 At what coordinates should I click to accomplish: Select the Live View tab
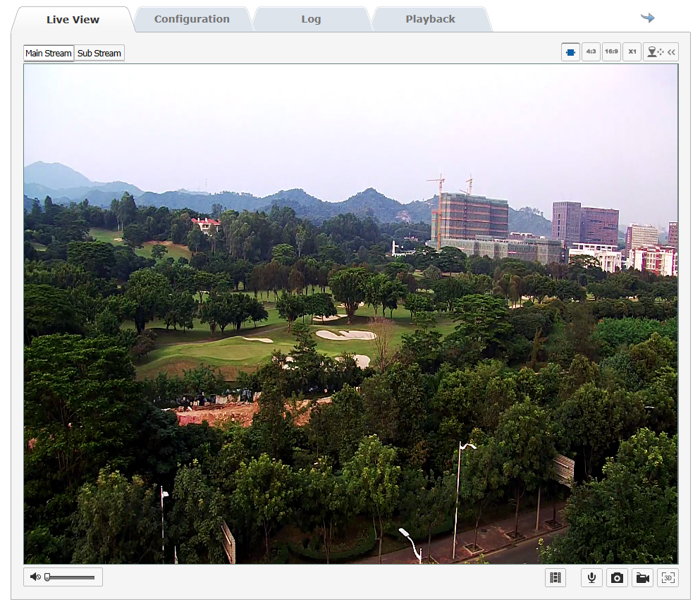pos(73,20)
